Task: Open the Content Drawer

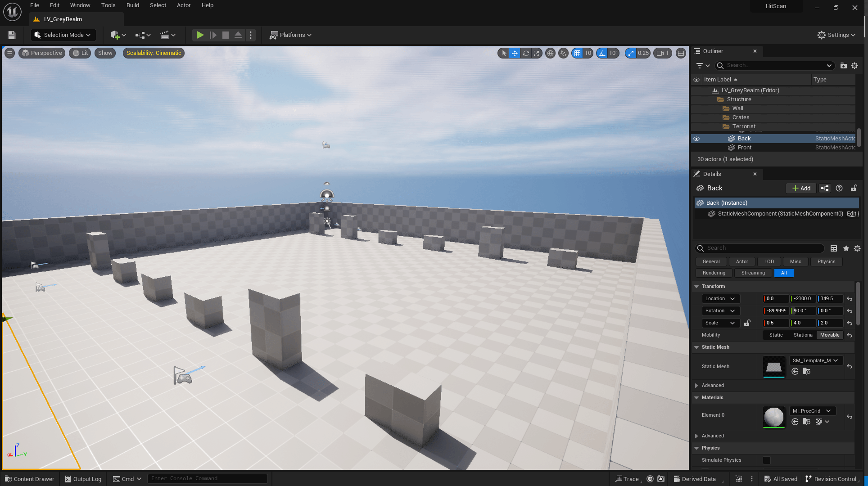Action: pyautogui.click(x=29, y=479)
